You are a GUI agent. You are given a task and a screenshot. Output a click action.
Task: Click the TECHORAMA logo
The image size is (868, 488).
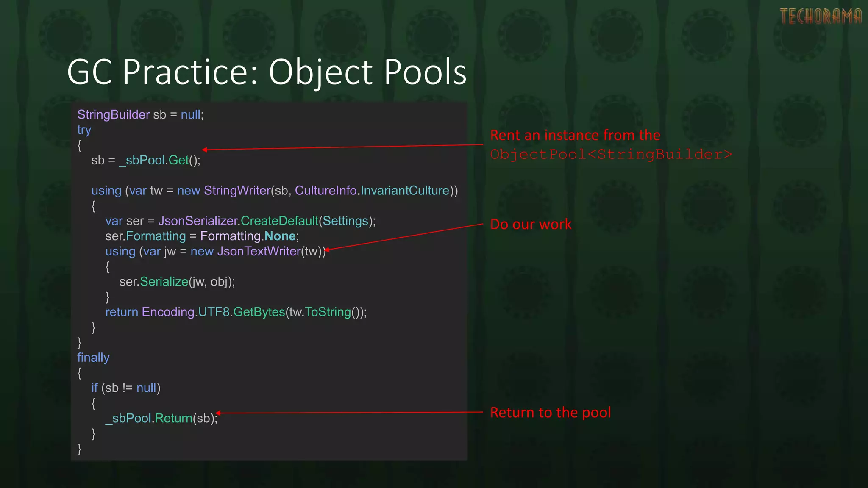click(821, 17)
